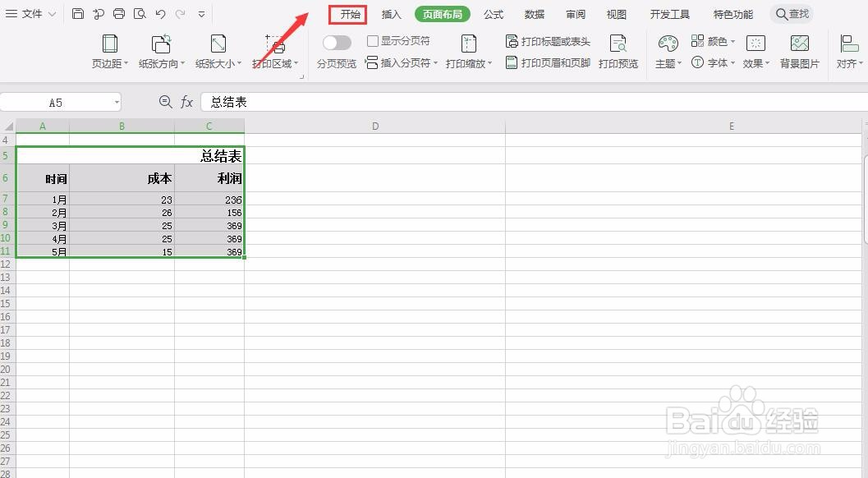Image resolution: width=868 pixels, height=478 pixels.
Task: Click the 背景图片 background picture icon
Action: click(x=799, y=49)
